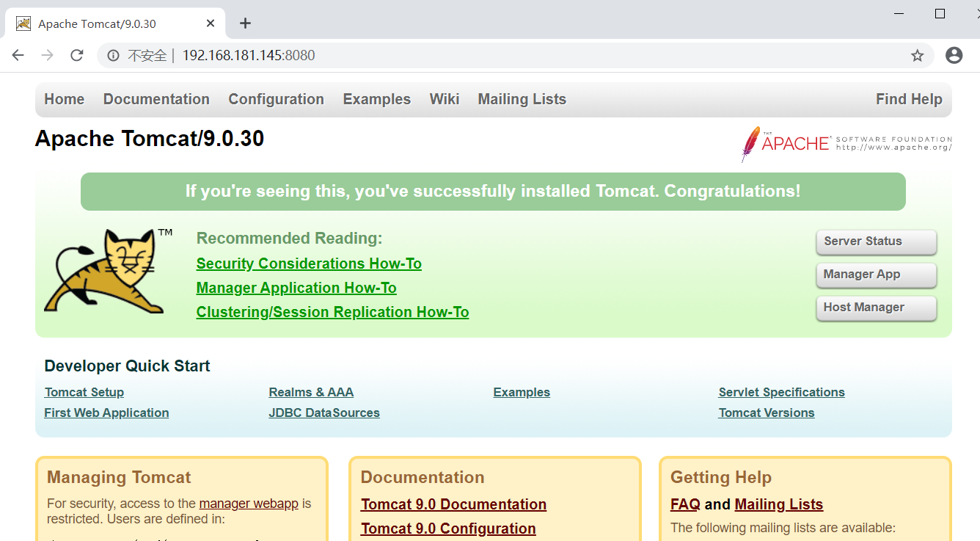Open a new tab with the plus icon
The width and height of the screenshot is (980, 541).
pos(245,23)
